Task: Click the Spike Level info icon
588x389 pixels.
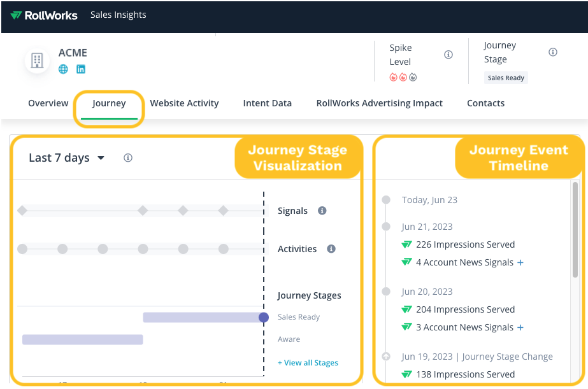Action: pyautogui.click(x=448, y=55)
